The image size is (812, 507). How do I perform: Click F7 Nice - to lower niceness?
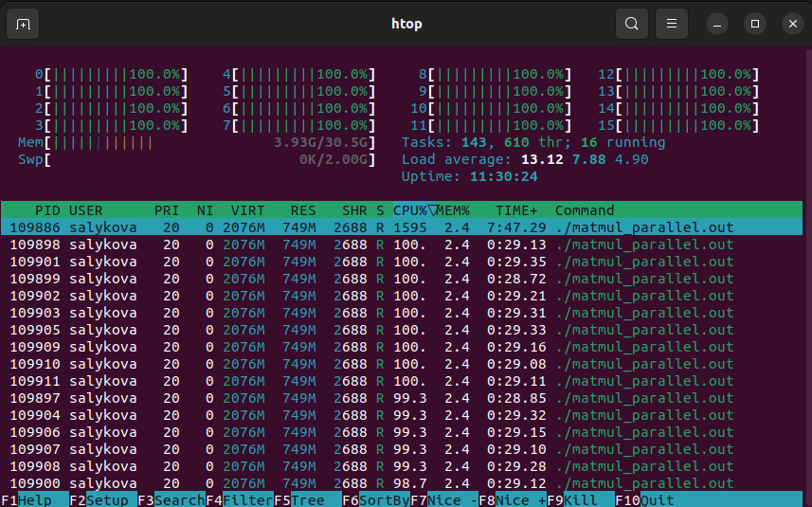tap(444, 500)
